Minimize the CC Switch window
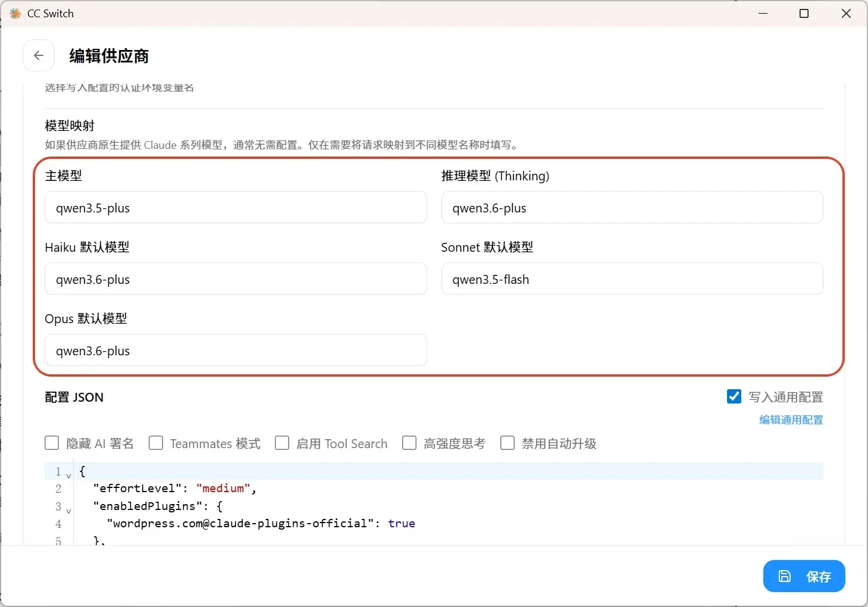The width and height of the screenshot is (868, 607). 763,13
